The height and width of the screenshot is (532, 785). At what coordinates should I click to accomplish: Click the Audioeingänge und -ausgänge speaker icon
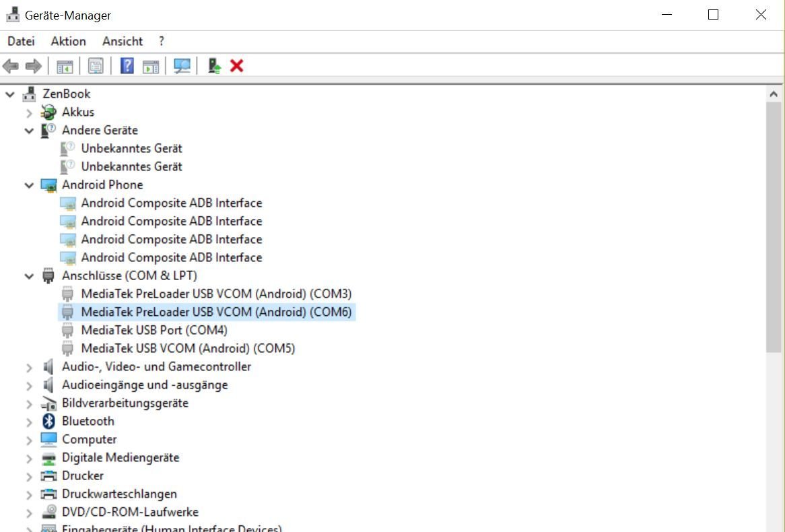48,385
